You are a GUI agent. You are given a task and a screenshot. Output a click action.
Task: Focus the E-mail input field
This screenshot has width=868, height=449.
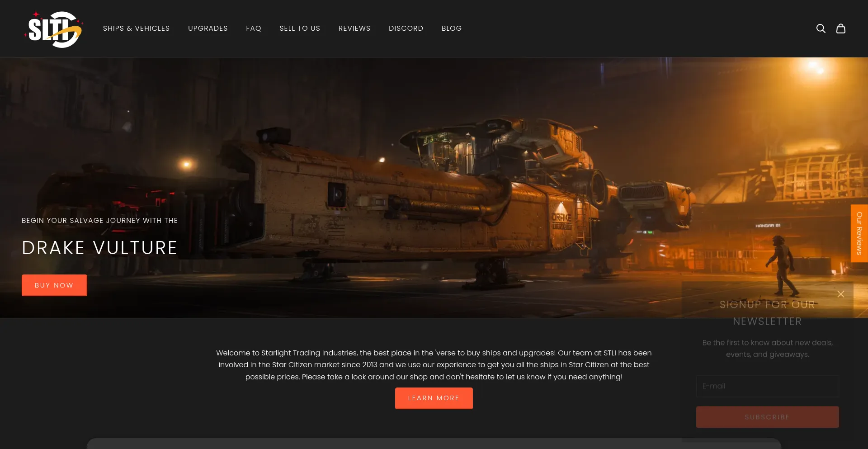tap(767, 386)
